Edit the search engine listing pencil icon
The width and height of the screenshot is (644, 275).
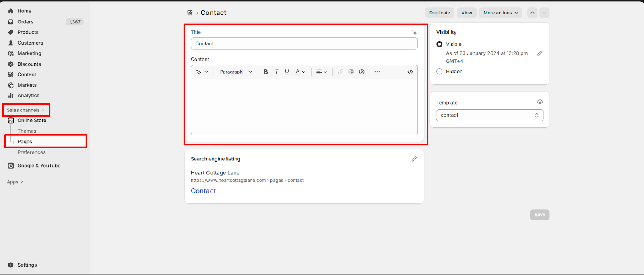[414, 159]
